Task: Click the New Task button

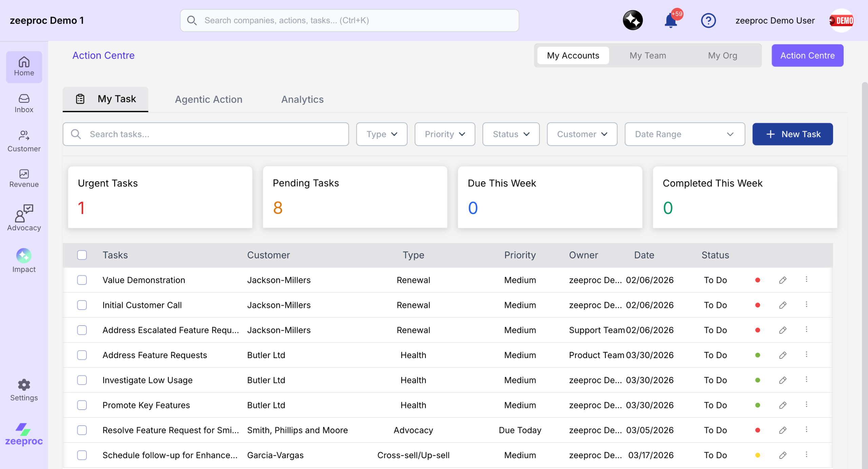Action: (792, 134)
